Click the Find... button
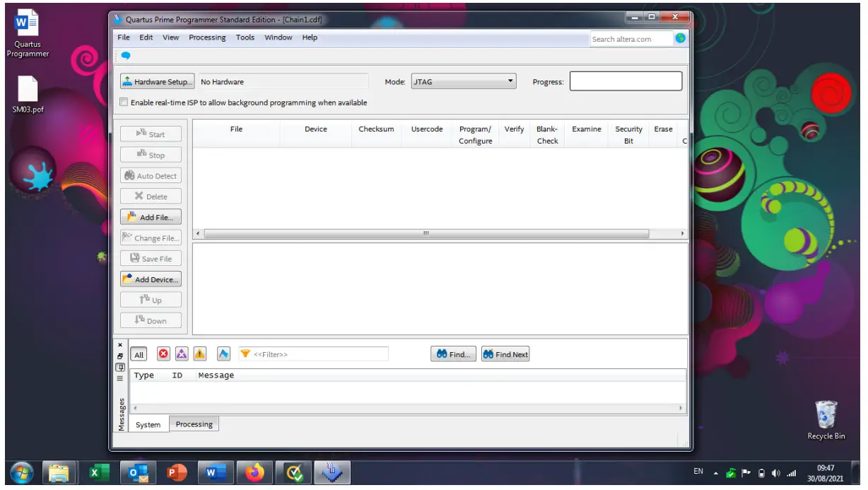 (x=453, y=354)
